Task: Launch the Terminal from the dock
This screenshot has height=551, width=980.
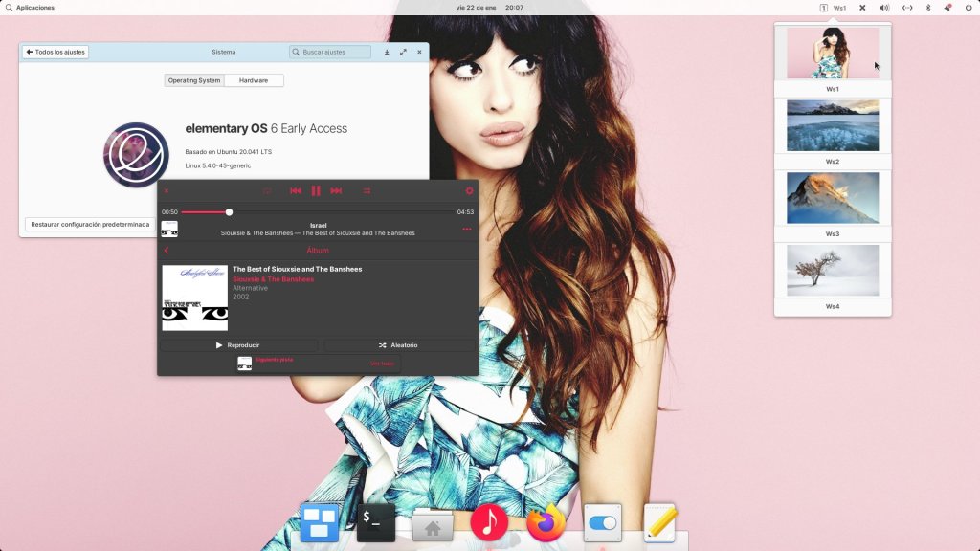Action: [376, 523]
